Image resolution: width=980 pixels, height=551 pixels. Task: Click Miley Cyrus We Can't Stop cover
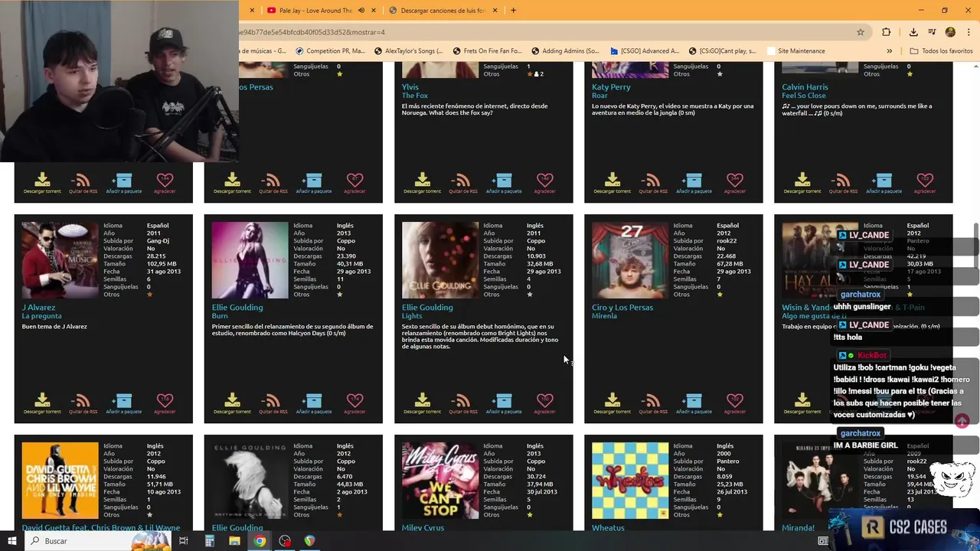[440, 481]
